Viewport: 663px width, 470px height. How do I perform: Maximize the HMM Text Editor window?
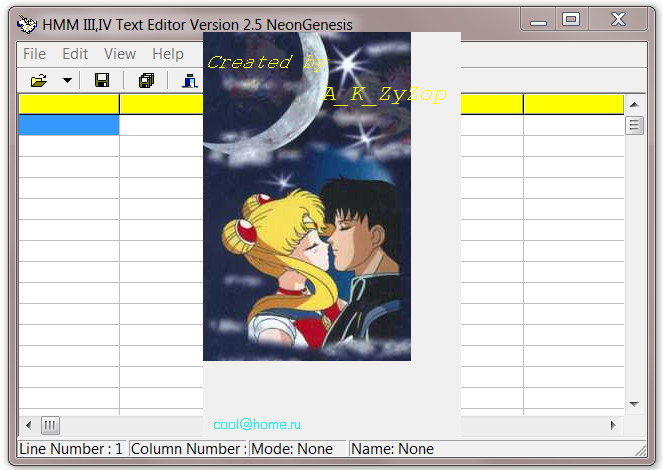click(x=571, y=19)
